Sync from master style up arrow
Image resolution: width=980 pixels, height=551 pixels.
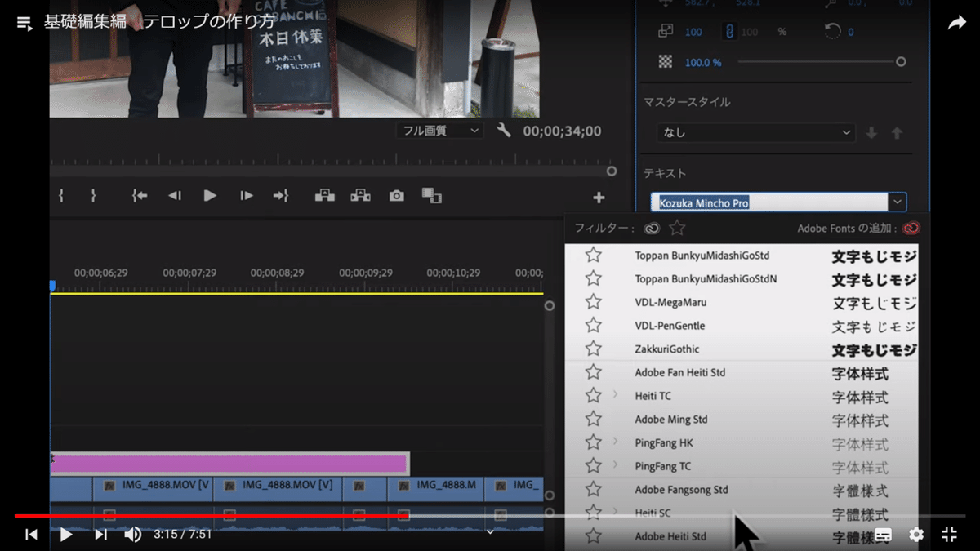point(897,132)
